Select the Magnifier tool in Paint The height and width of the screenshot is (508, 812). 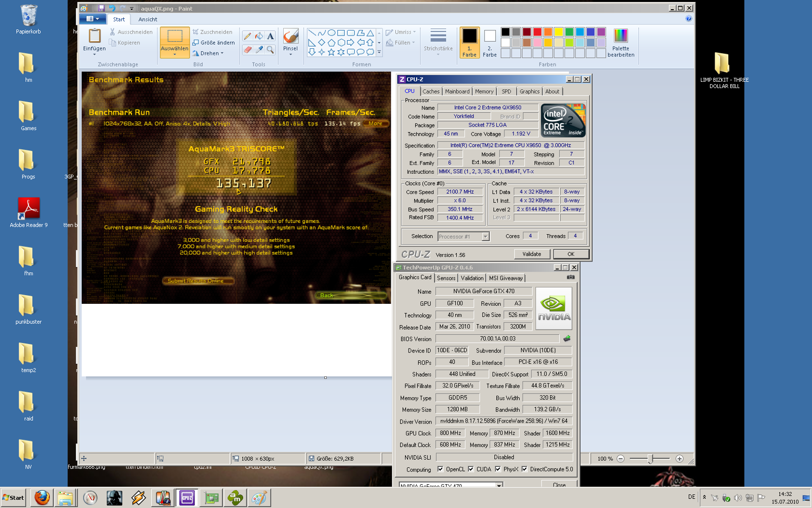(x=270, y=49)
